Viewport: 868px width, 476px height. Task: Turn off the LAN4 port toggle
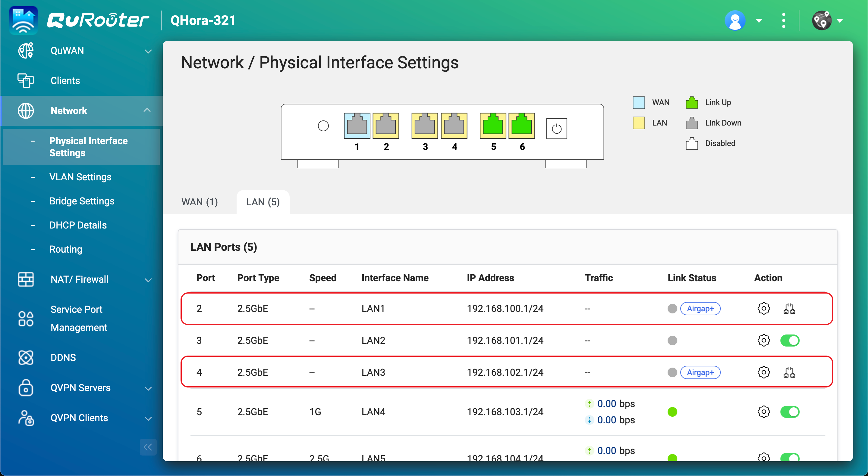pyautogui.click(x=790, y=411)
